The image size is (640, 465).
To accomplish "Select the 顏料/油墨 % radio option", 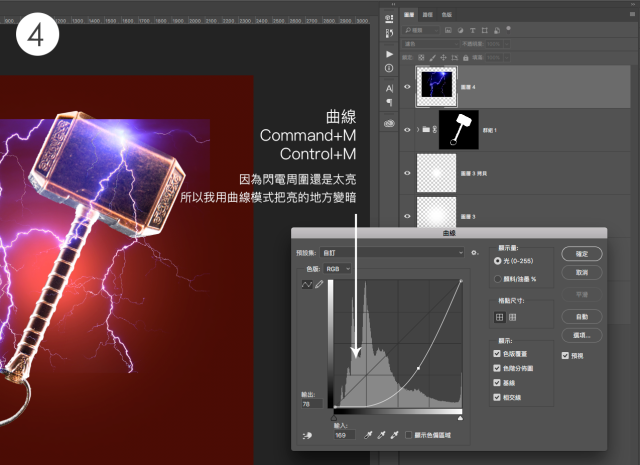I will (500, 279).
